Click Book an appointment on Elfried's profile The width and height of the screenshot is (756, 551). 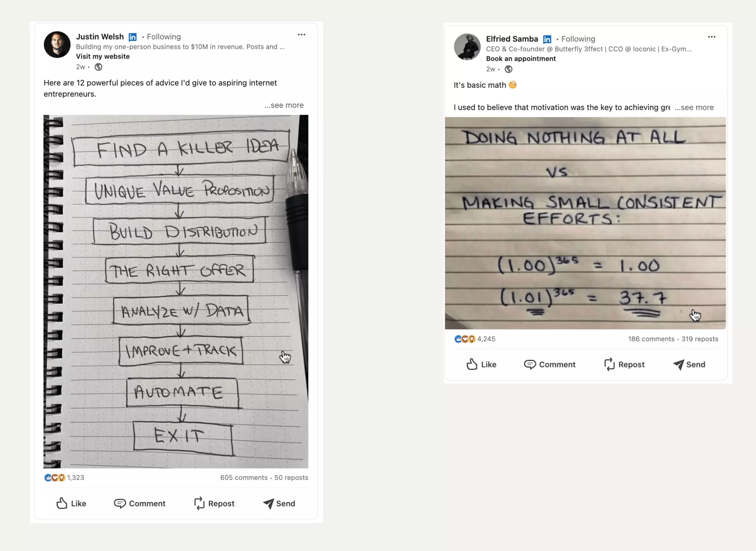pyautogui.click(x=521, y=59)
